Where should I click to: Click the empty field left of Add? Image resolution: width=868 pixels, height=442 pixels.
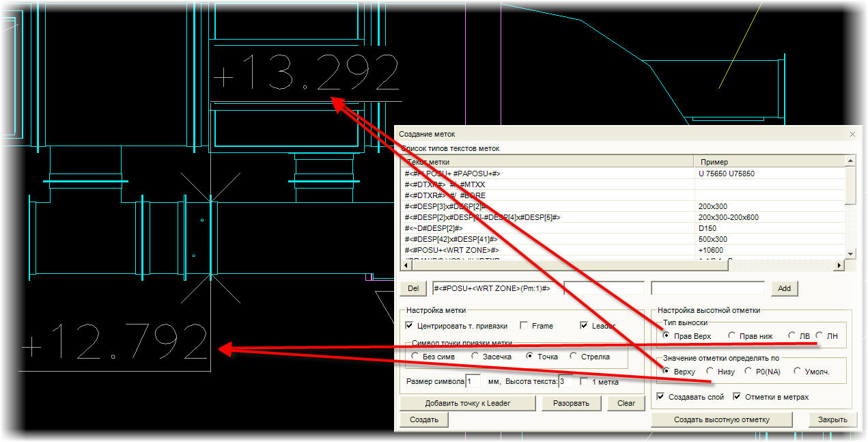[x=708, y=288]
